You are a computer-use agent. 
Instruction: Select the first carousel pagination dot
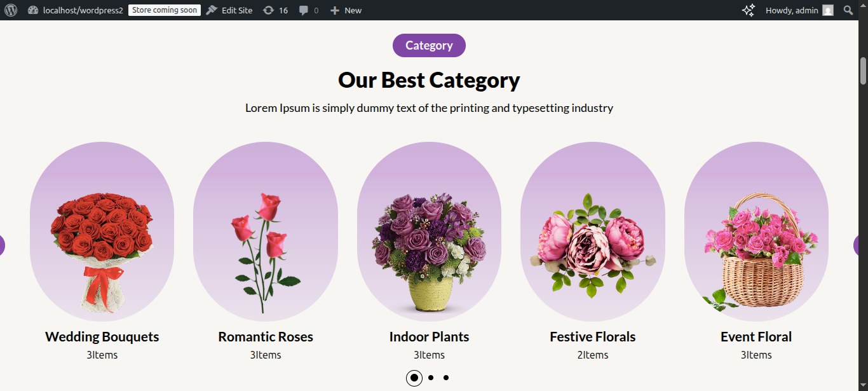click(414, 378)
